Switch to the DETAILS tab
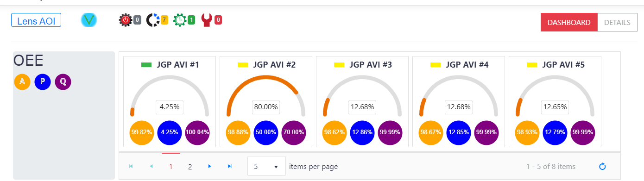 618,22
